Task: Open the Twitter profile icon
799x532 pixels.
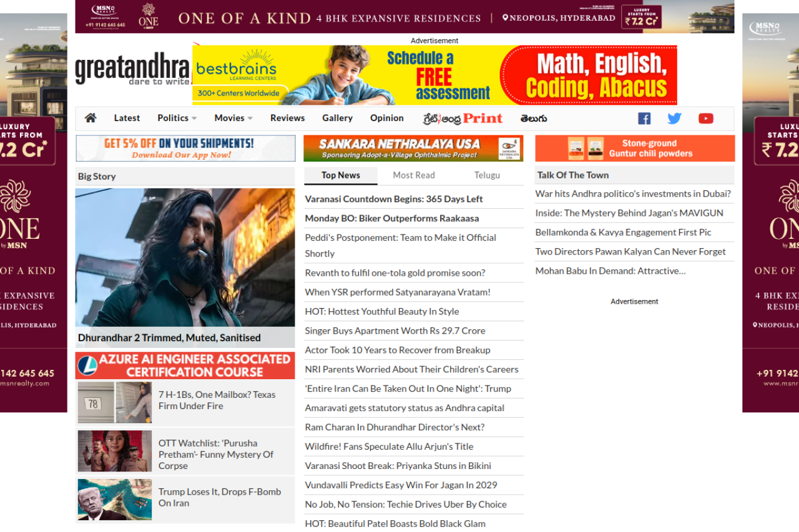Action: click(674, 118)
